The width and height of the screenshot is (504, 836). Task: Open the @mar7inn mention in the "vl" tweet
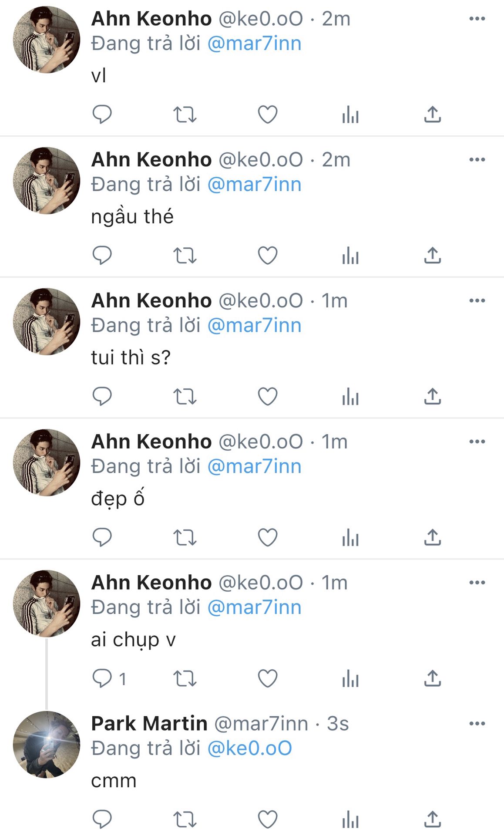pos(254,44)
